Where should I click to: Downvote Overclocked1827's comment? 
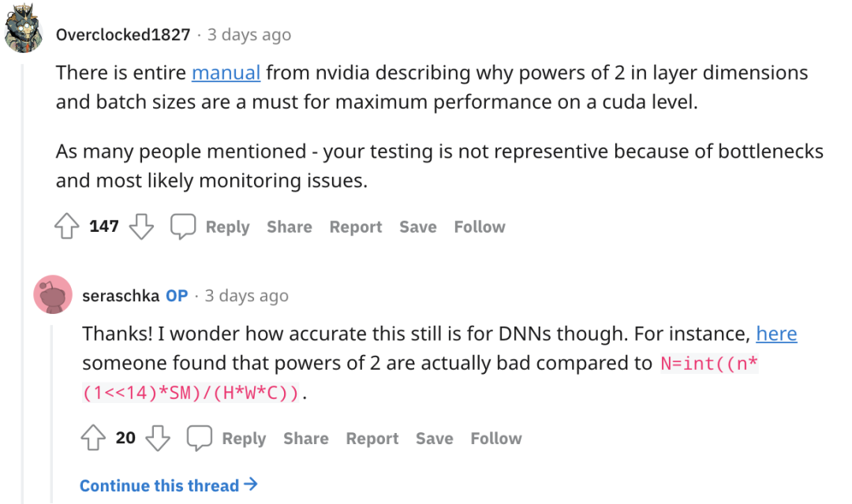coord(141,227)
